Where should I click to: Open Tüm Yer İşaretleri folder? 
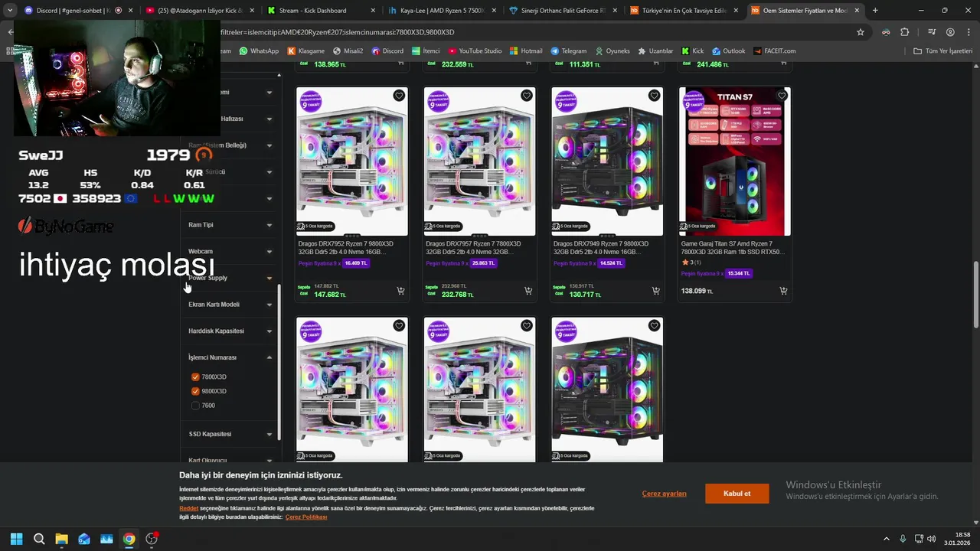(942, 51)
